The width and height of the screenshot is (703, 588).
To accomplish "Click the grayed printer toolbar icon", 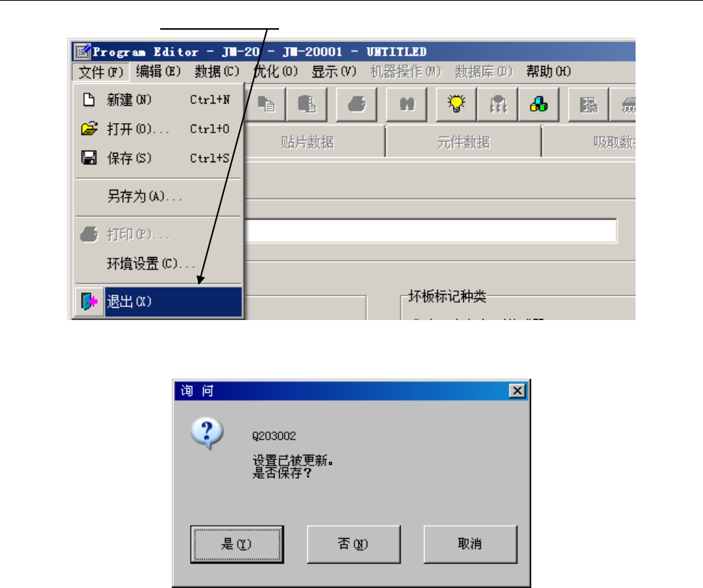I will 357,104.
